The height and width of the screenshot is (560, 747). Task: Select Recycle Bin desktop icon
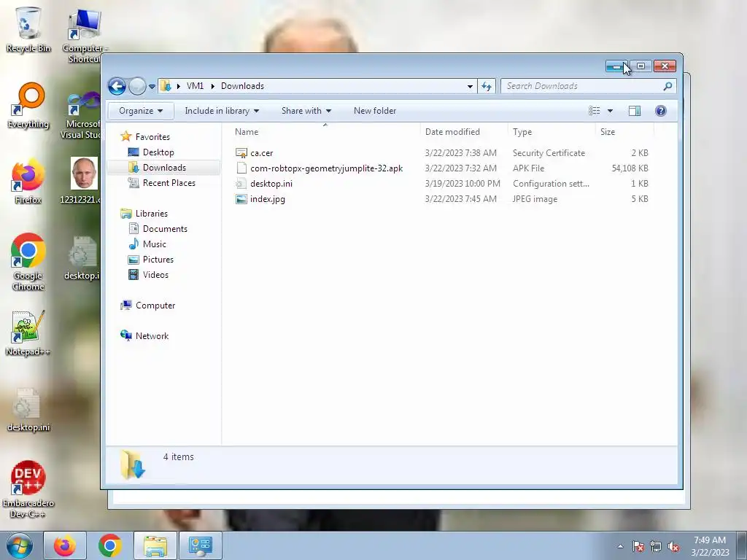[28, 29]
